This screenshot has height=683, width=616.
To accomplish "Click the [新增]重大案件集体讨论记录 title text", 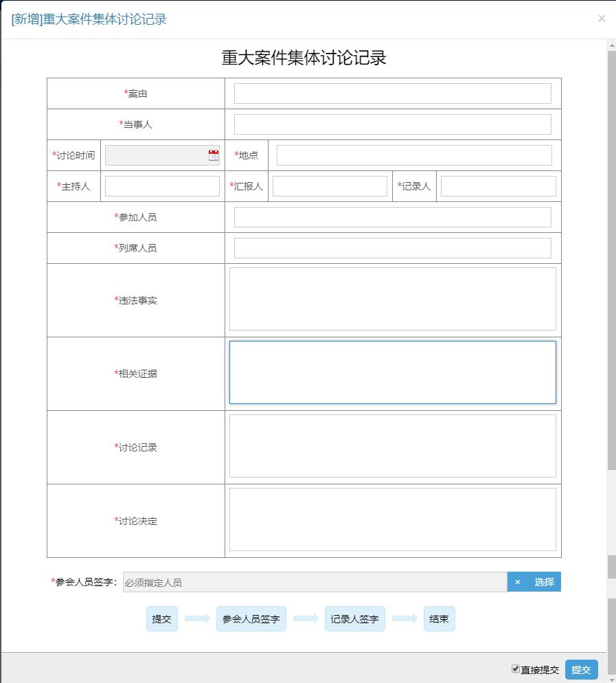I will [89, 19].
